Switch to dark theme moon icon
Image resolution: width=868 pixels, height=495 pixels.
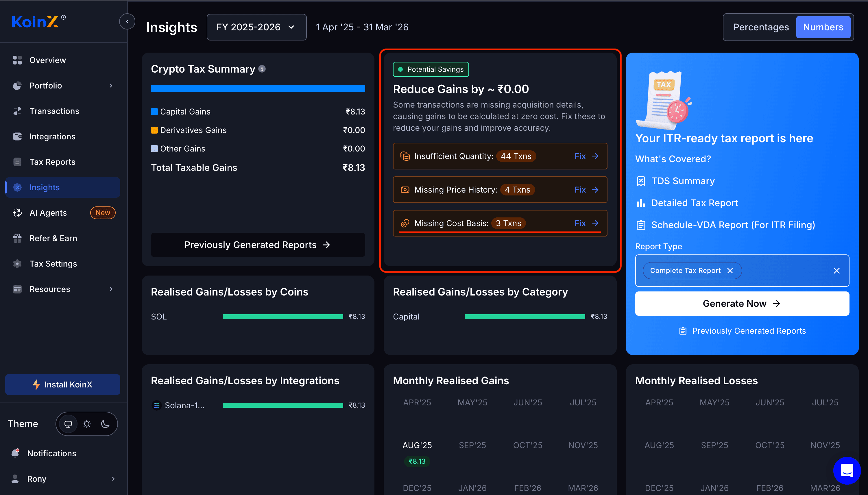pos(106,424)
